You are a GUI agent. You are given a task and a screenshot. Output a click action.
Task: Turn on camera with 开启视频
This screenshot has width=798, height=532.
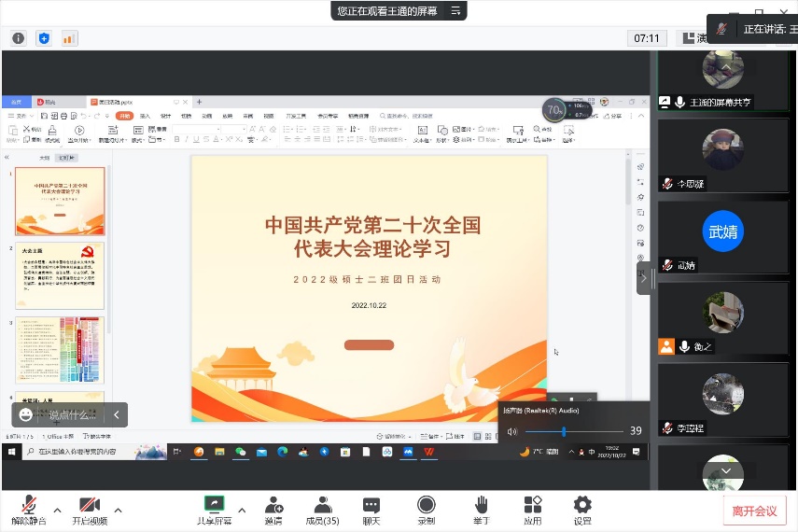[90, 510]
